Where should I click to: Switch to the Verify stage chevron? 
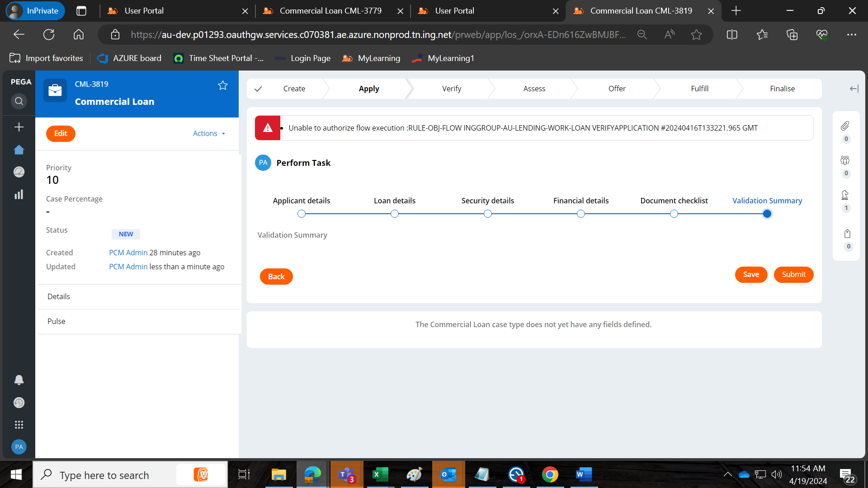pyautogui.click(x=451, y=89)
